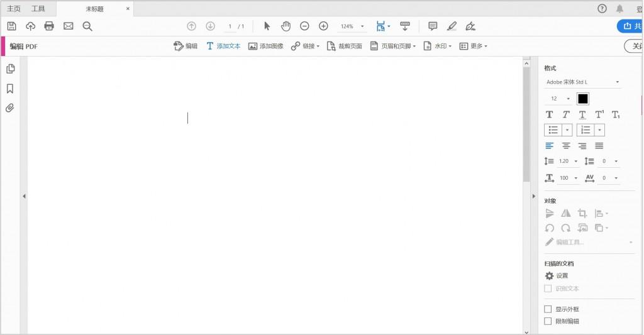Open the black font color swatch

pos(583,99)
